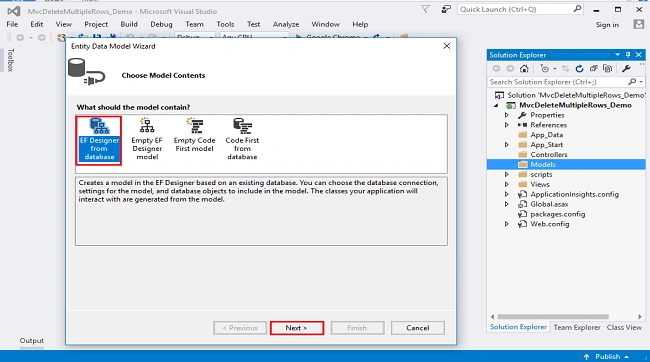Click Home icon in Solution Explorer toolbar
650x362 pixels.
coord(524,68)
